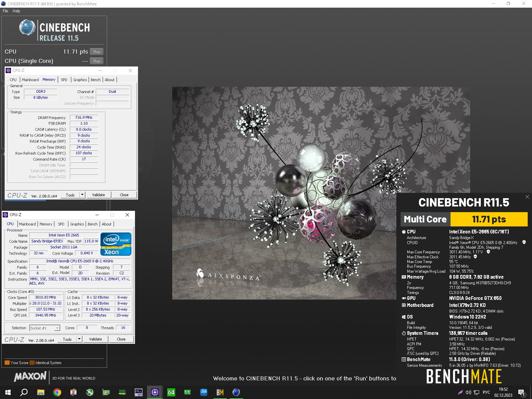The width and height of the screenshot is (532, 399).
Task: Open the notification center icon
Action: click(522, 392)
